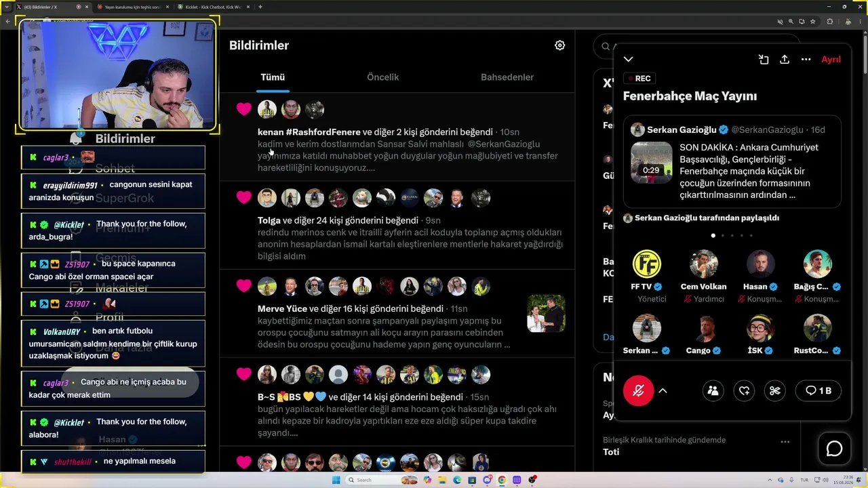Open FF TV host profile avatar

point(646,264)
